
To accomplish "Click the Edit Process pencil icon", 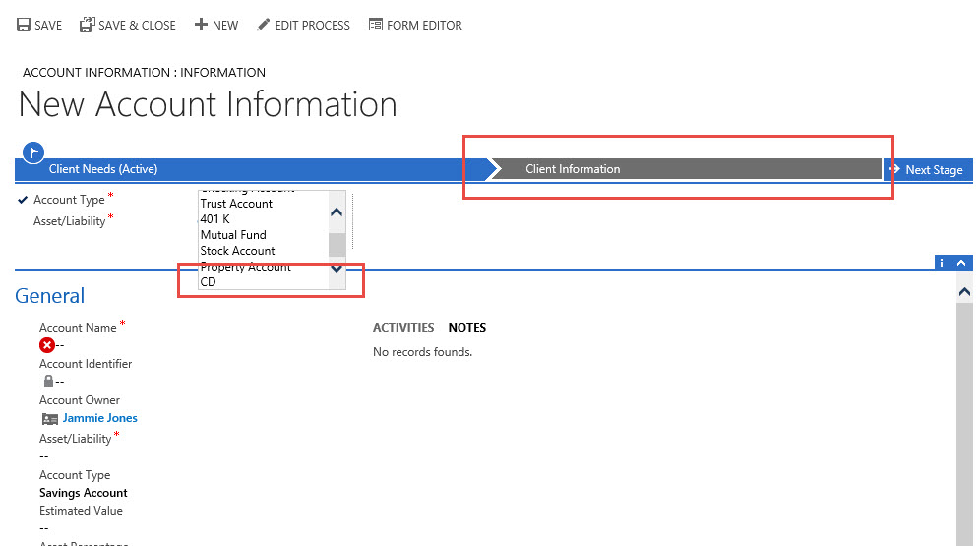I will point(263,25).
